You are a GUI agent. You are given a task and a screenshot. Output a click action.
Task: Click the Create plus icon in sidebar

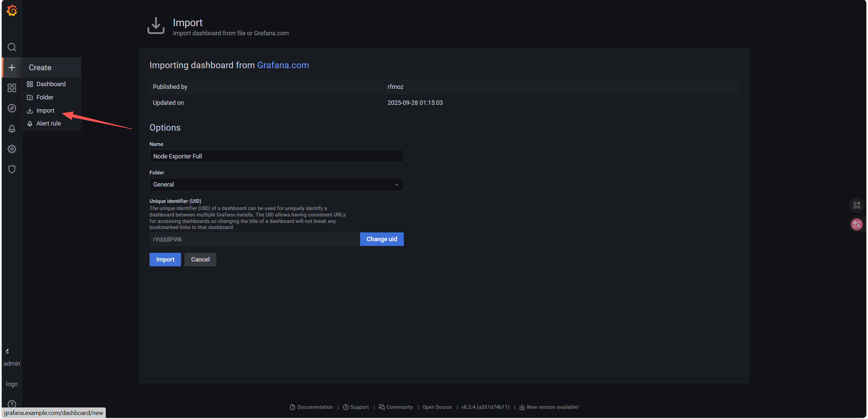point(12,68)
